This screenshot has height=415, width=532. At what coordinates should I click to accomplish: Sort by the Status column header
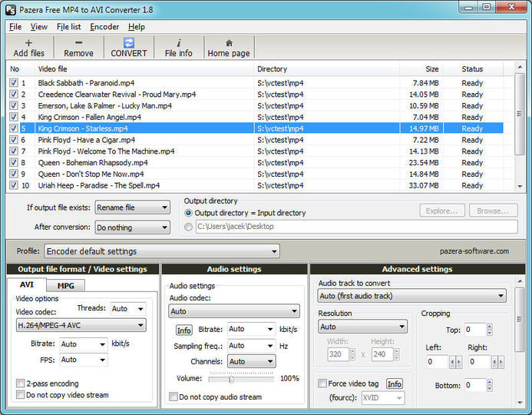click(x=472, y=69)
